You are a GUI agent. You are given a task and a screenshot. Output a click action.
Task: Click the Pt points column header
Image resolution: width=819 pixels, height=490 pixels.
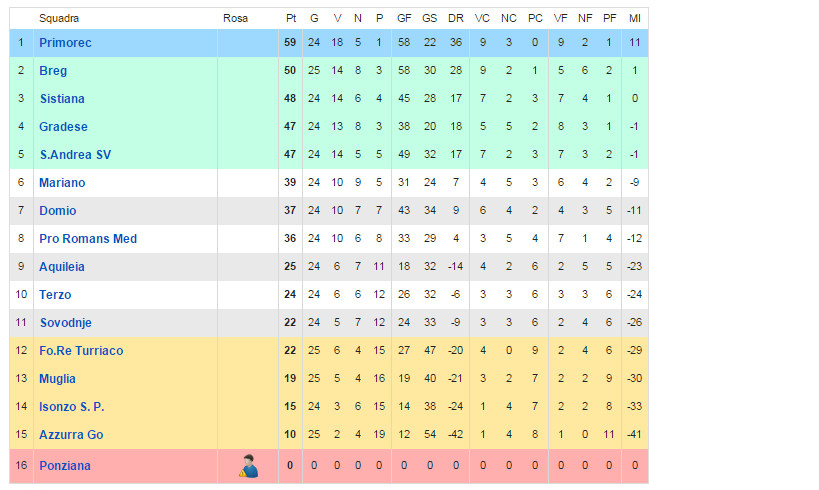pyautogui.click(x=290, y=18)
